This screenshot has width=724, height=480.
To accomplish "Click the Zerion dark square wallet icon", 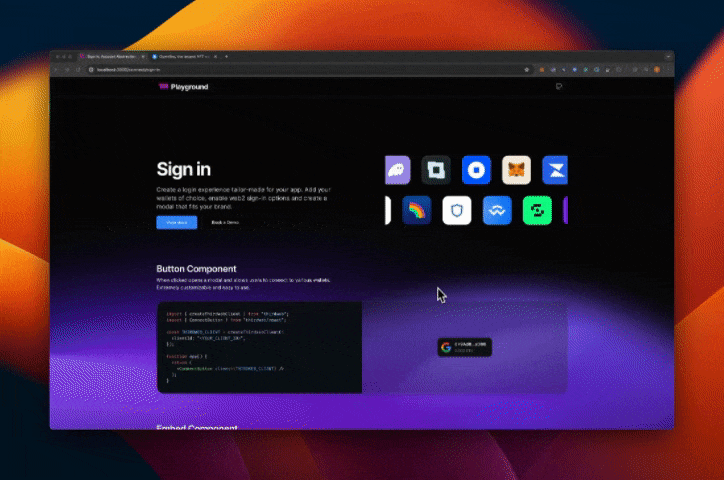I will pos(436,170).
